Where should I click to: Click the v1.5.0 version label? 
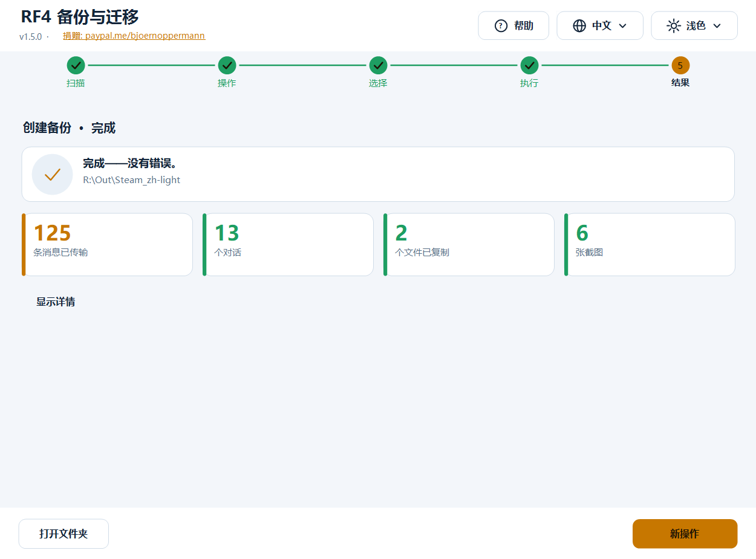[x=30, y=37]
